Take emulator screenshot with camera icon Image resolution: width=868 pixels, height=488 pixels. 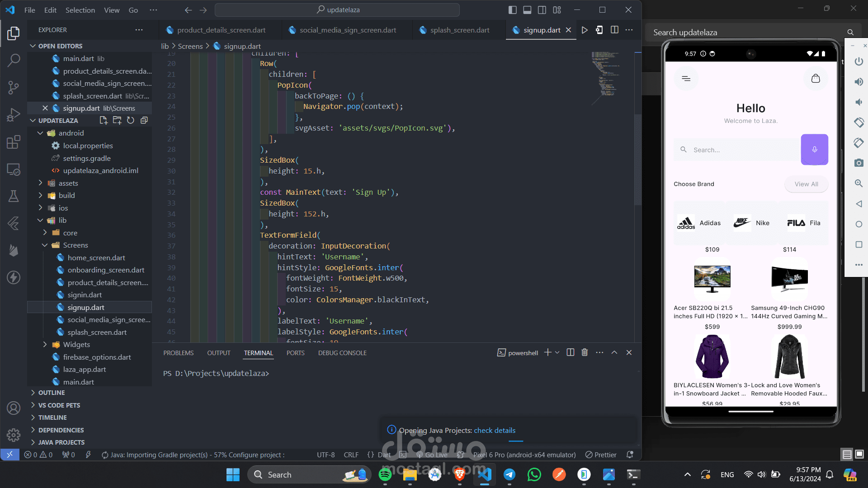pos(859,163)
